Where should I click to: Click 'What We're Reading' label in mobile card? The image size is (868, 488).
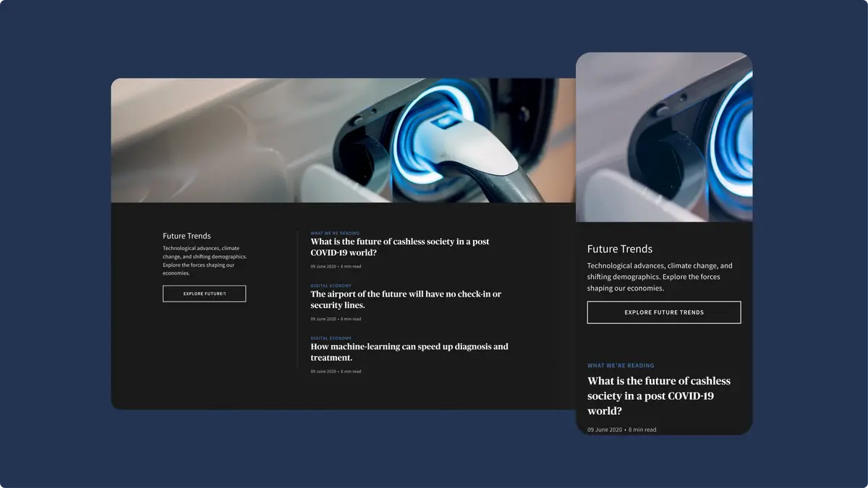click(x=621, y=366)
